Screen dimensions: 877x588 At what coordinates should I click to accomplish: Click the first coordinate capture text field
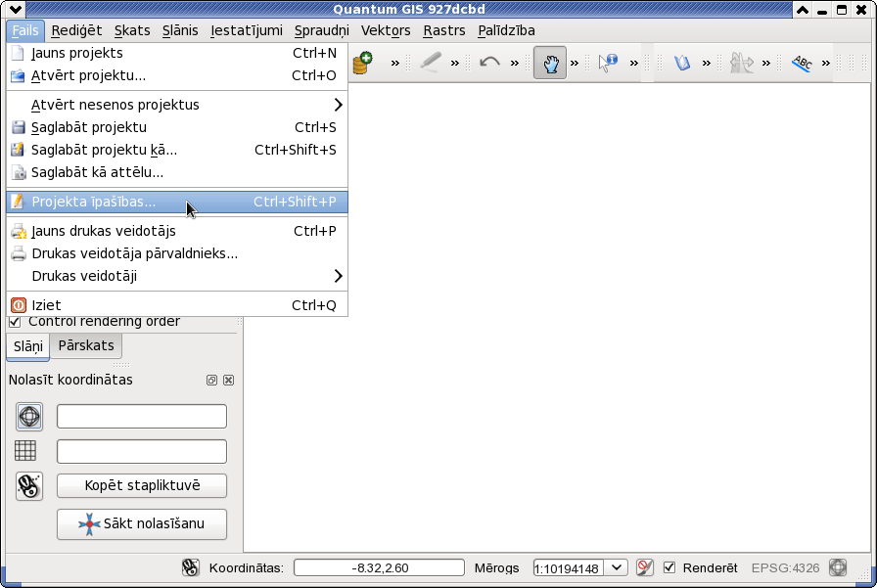[142, 417]
